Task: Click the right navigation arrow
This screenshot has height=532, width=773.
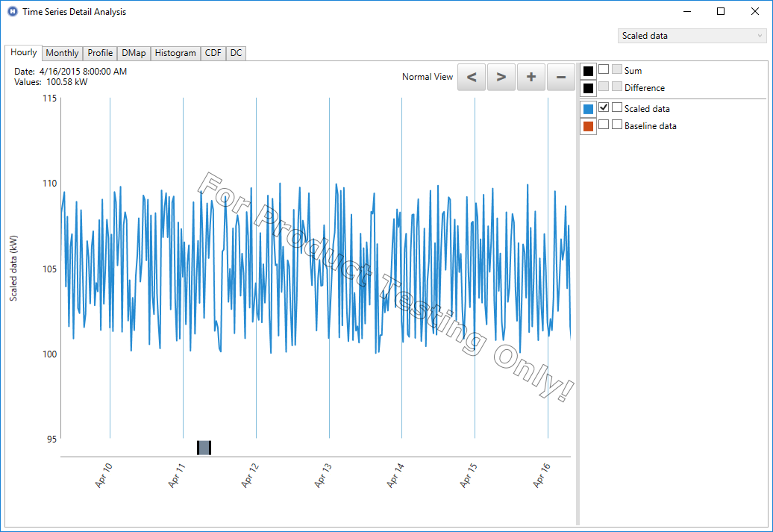Action: (501, 77)
